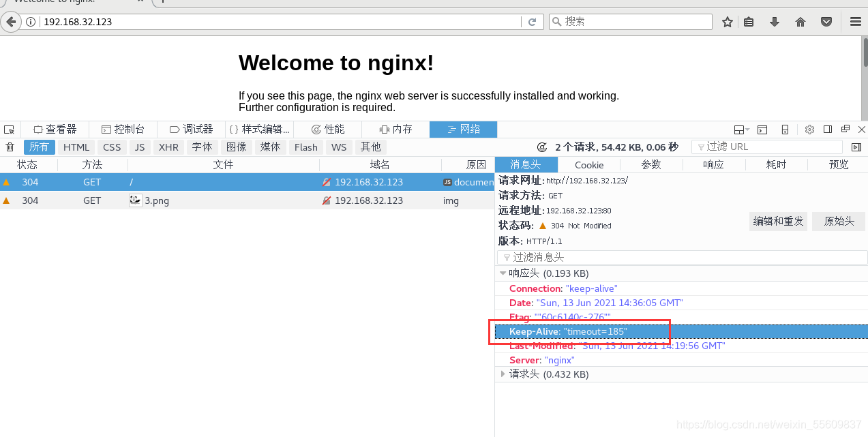Toggle responsive design mode icon

tap(785, 130)
